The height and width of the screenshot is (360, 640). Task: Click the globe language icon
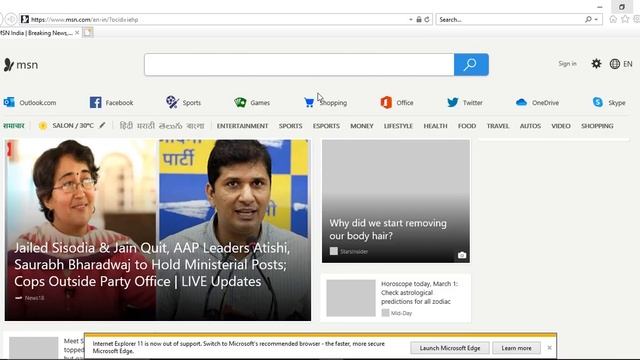[615, 64]
